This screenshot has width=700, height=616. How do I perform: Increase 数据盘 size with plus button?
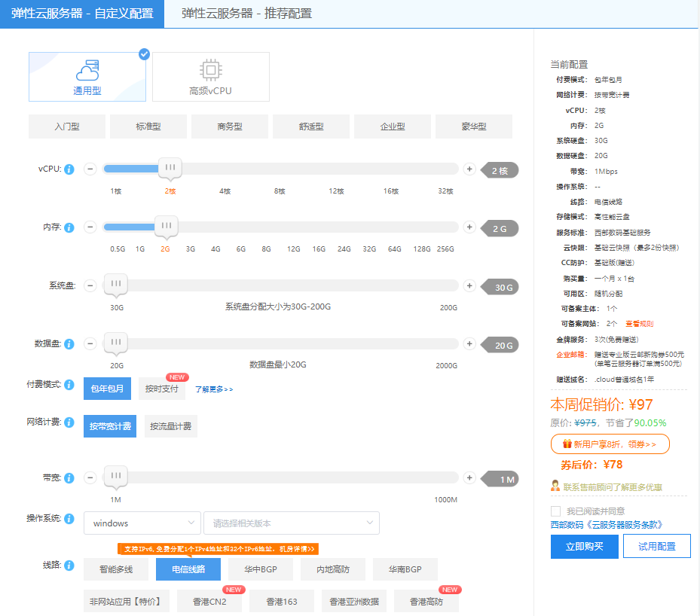coord(469,343)
